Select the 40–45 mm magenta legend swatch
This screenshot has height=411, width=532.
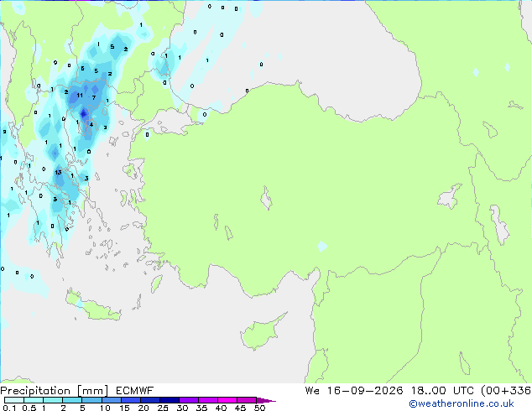click(x=227, y=400)
